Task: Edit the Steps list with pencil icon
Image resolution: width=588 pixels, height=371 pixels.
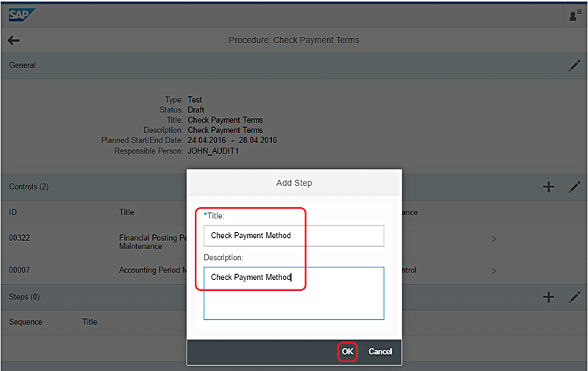Action: pos(574,297)
